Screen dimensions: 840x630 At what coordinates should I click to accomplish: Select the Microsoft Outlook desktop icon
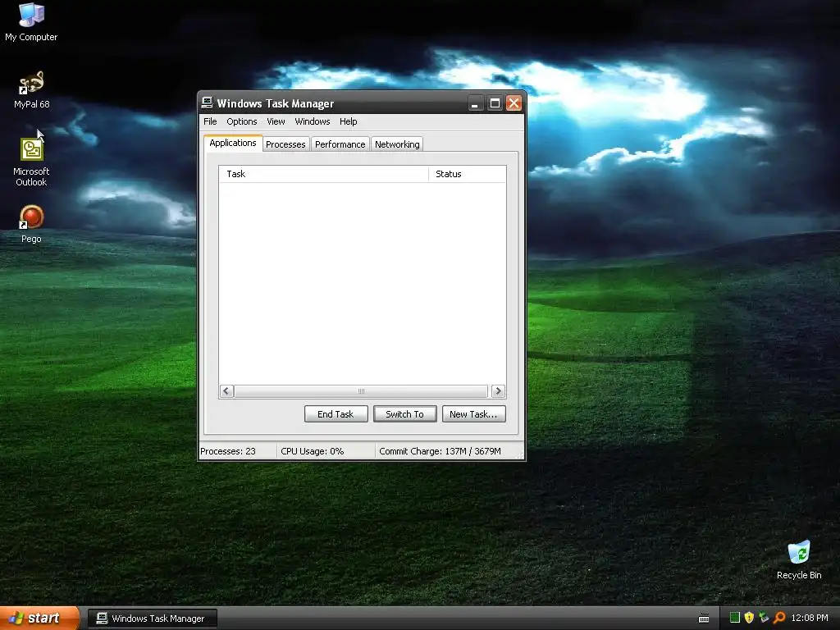click(31, 162)
